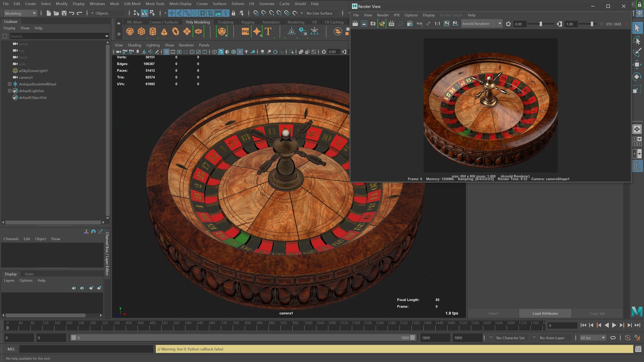Create a polygon cone from the shelf

164,32
